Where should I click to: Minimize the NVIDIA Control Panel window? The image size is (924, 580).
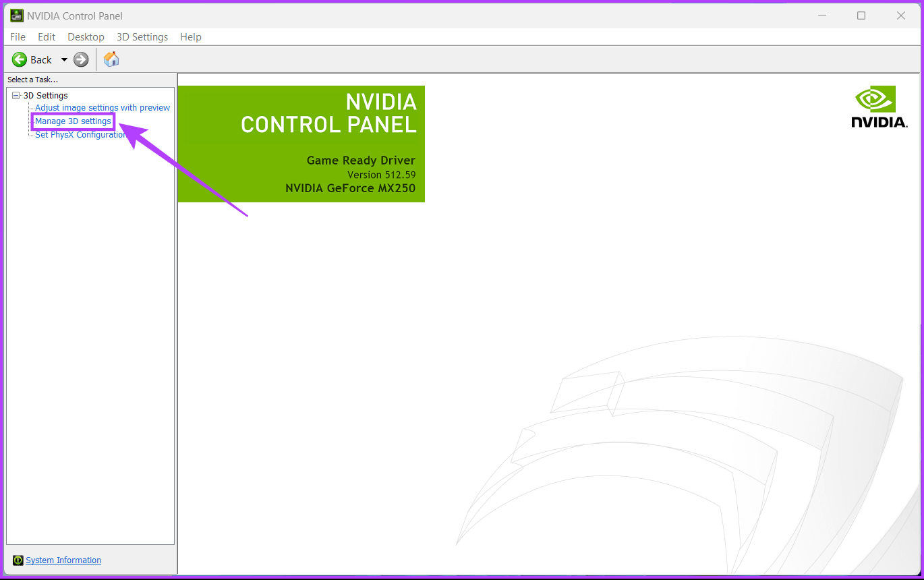[821, 16]
